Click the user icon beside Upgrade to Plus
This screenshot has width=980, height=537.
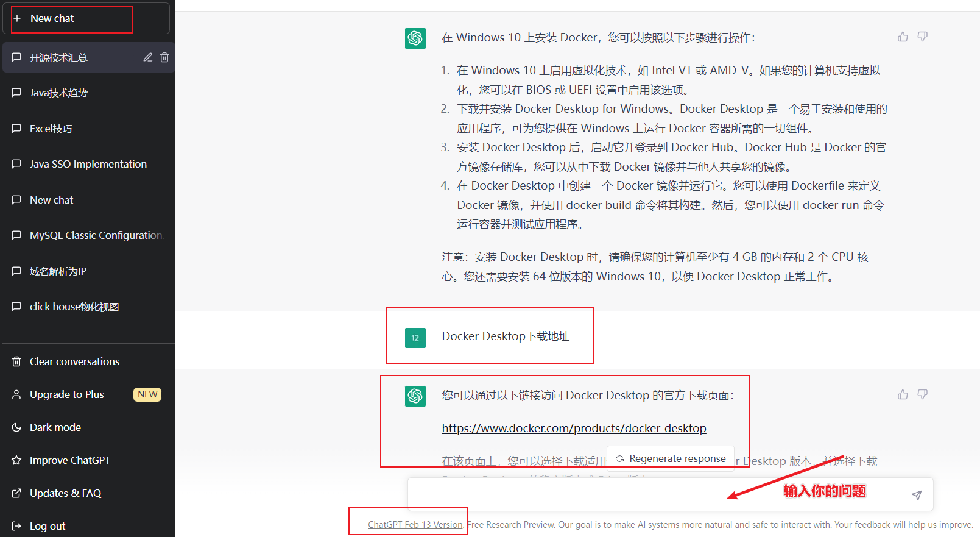(16, 394)
